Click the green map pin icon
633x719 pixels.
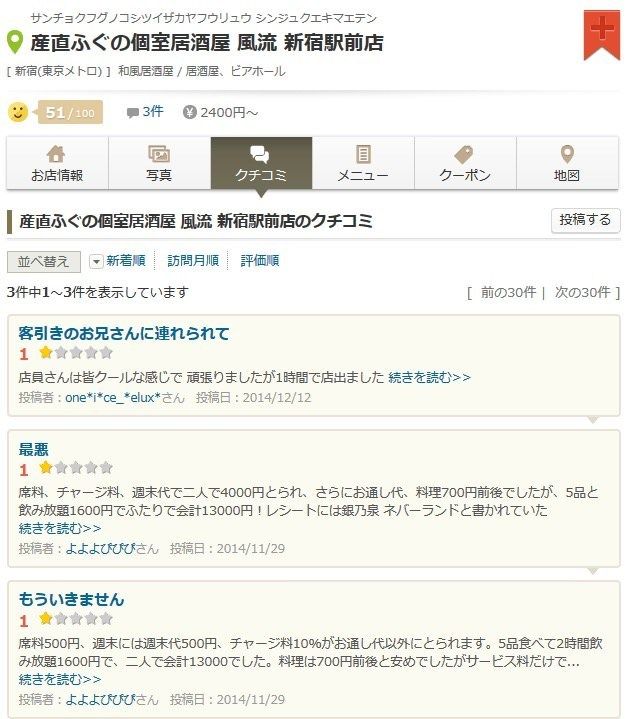[x=15, y=43]
